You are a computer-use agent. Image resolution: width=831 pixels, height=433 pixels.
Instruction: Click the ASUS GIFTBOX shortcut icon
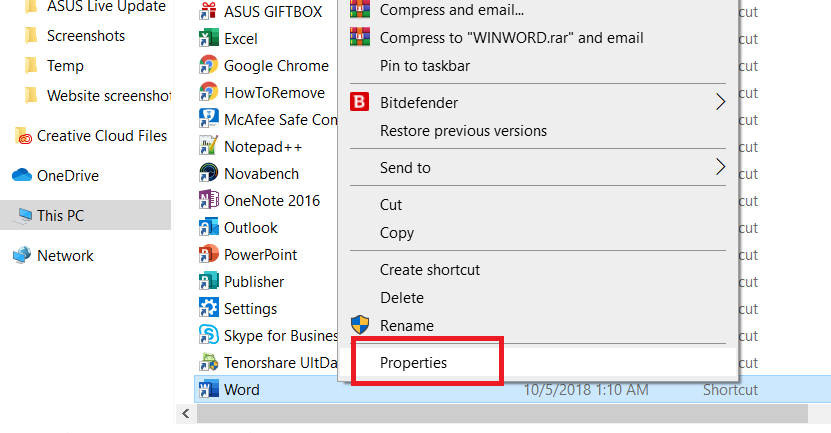(208, 11)
